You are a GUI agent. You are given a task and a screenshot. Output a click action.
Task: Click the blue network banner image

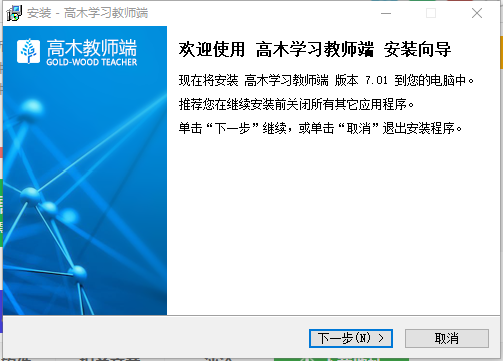85,171
